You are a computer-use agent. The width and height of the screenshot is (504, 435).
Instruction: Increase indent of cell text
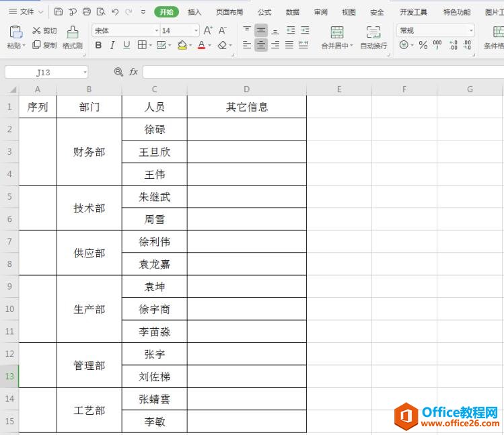pos(305,30)
